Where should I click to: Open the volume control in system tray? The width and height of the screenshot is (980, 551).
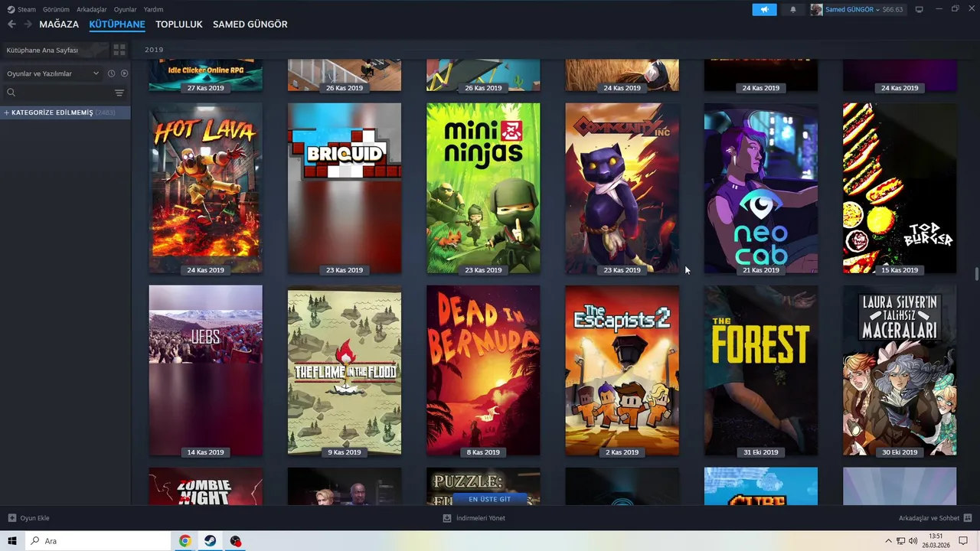[913, 541]
